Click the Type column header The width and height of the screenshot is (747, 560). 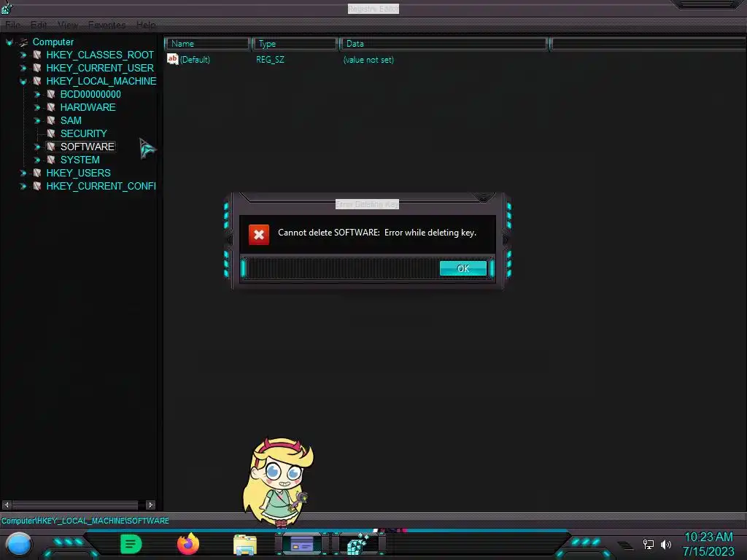click(295, 44)
